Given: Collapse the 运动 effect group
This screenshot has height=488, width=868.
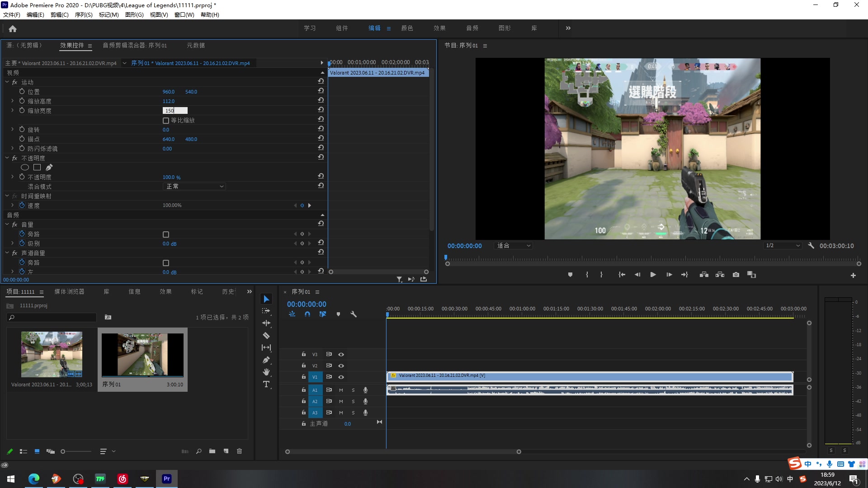Looking at the screenshot, I should point(7,82).
